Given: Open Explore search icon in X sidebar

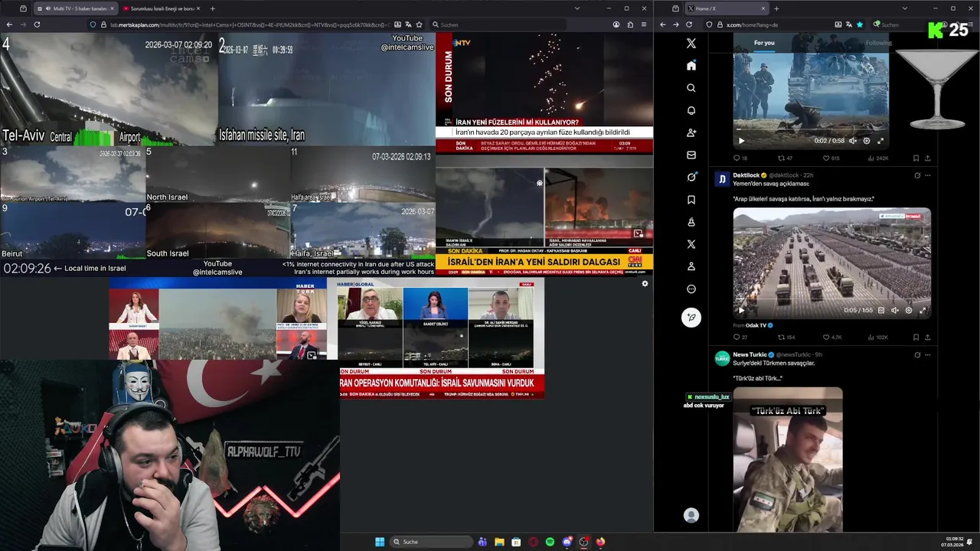Looking at the screenshot, I should pyautogui.click(x=691, y=88).
